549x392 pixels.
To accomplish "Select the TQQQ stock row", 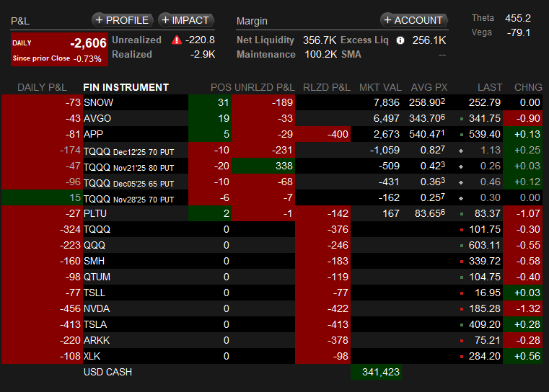I will click(272, 229).
